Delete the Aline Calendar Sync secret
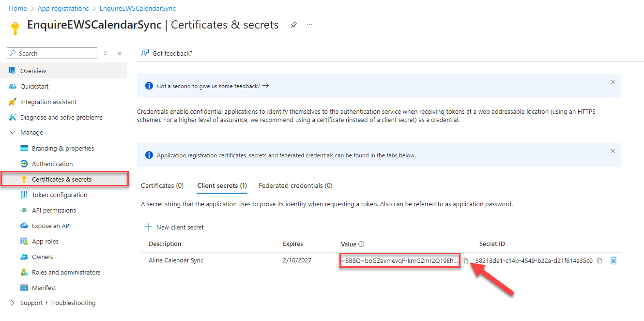The height and width of the screenshot is (321, 644). 613,260
